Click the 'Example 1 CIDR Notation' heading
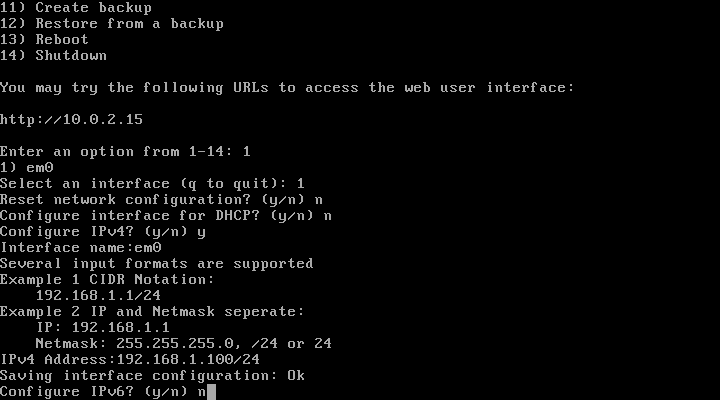The width and height of the screenshot is (720, 400). click(107, 279)
